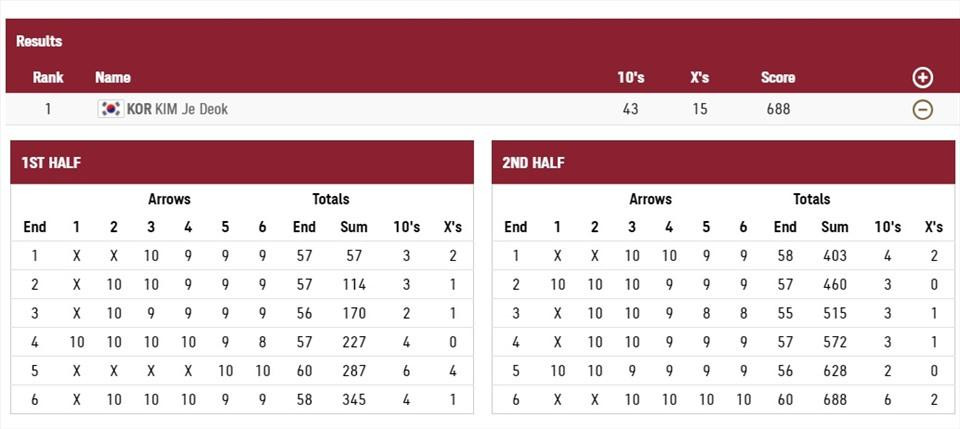Screen dimensions: 960x429
Task: Collapse KIM Je Deok's row with minus icon
Action: pyautogui.click(x=922, y=109)
